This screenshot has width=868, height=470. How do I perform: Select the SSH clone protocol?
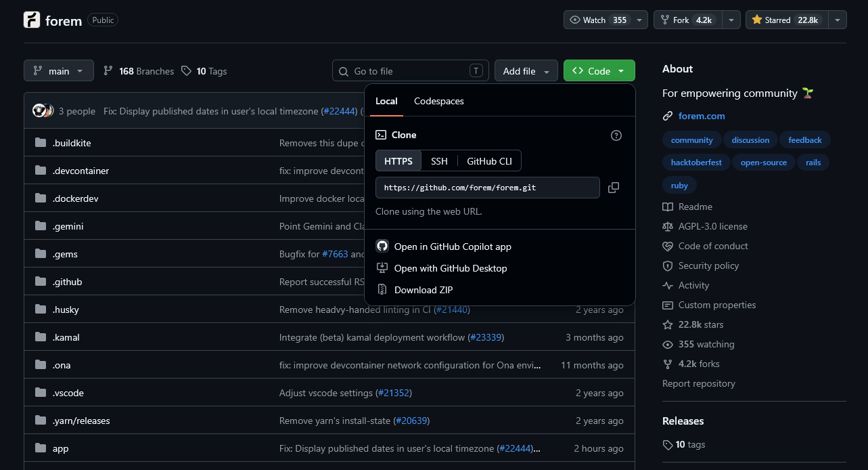439,161
